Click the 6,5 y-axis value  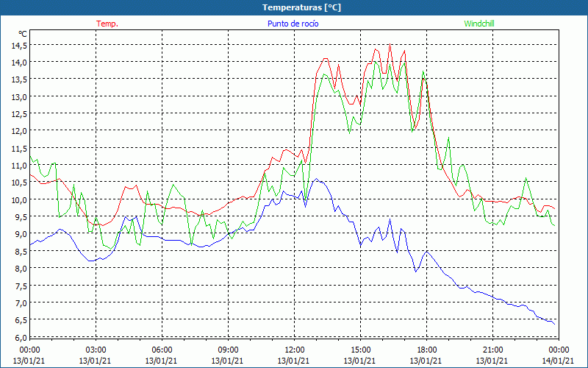21,320
